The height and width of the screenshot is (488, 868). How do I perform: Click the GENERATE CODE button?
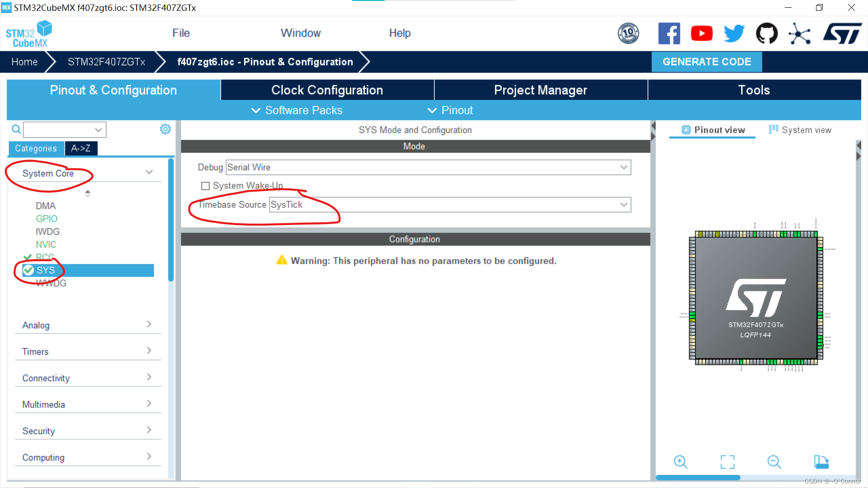coord(707,62)
